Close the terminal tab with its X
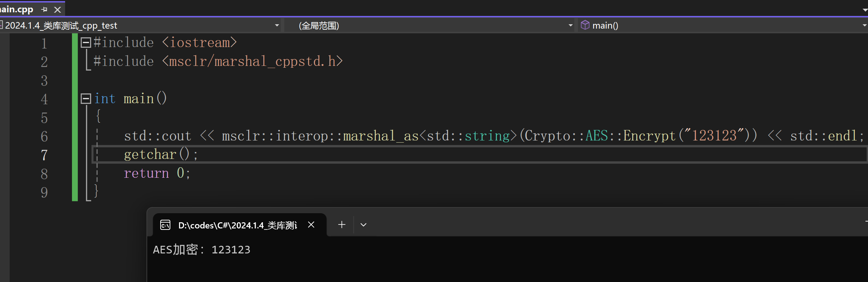 (311, 225)
